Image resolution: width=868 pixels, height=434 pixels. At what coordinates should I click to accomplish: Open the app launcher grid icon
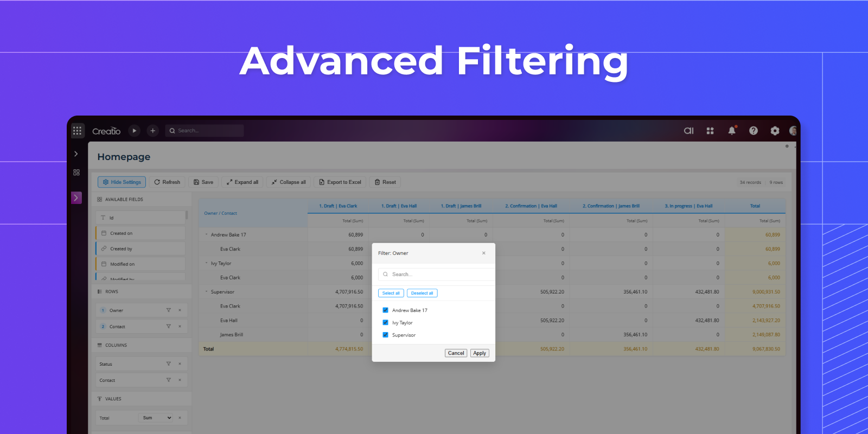coord(77,131)
